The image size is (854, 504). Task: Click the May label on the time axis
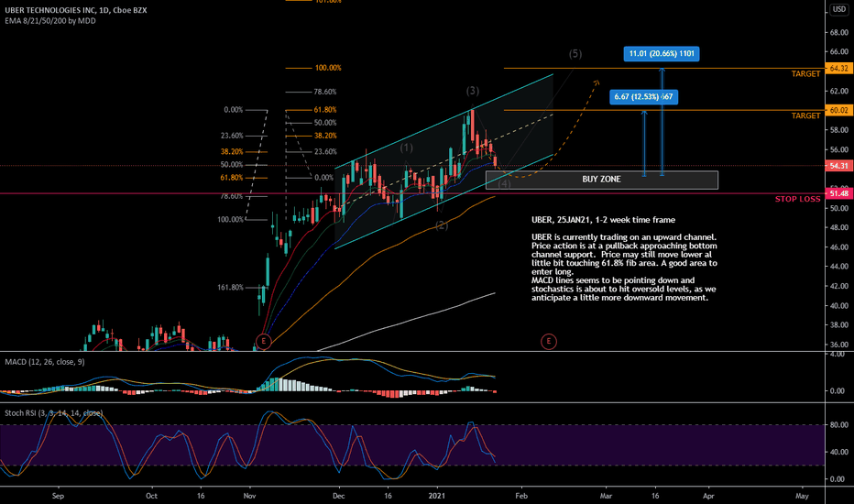[x=802, y=496]
